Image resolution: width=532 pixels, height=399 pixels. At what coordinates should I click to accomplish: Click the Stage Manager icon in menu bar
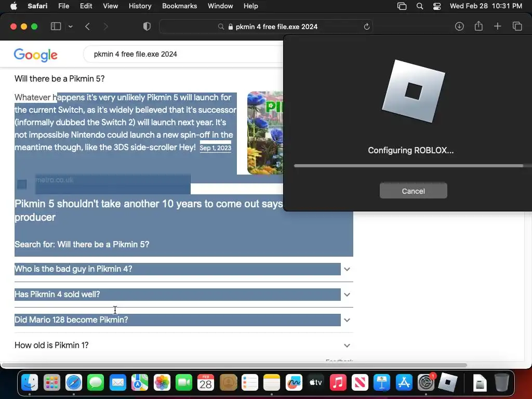[402, 6]
